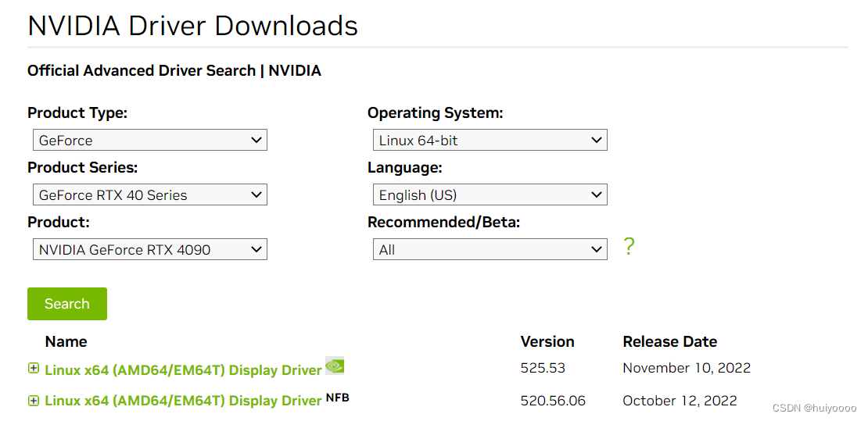
Task: Open the Product Type dropdown showing GeForce
Action: (150, 141)
